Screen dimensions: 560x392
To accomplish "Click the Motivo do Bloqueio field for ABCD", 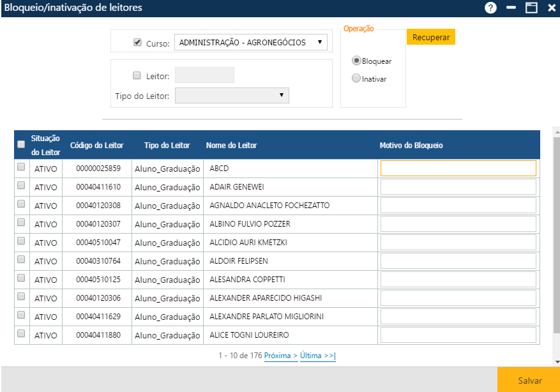I will [458, 168].
